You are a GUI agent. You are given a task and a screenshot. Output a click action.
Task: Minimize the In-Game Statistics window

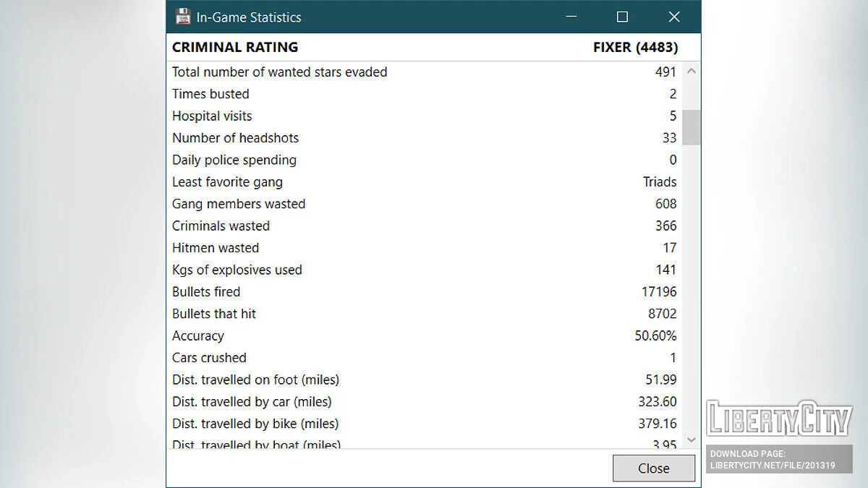coord(571,17)
